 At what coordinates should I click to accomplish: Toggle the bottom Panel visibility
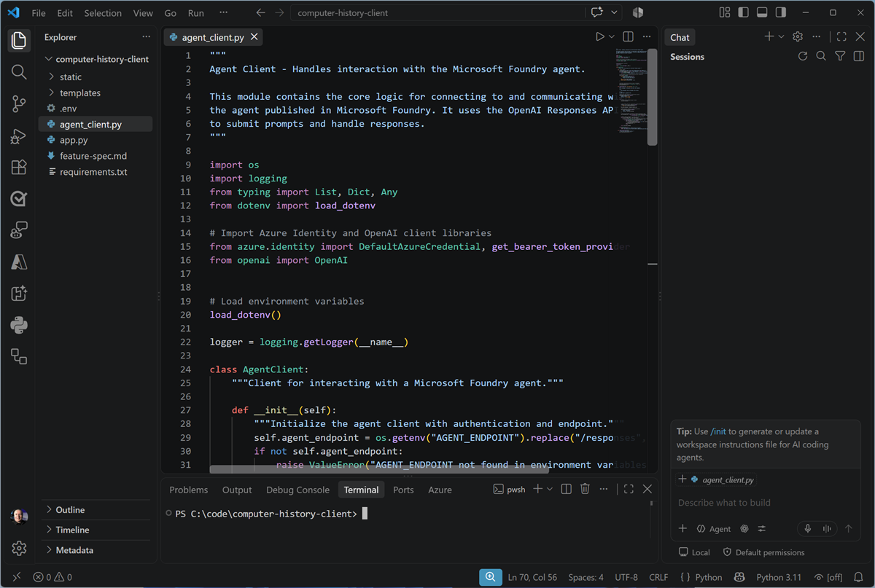762,12
